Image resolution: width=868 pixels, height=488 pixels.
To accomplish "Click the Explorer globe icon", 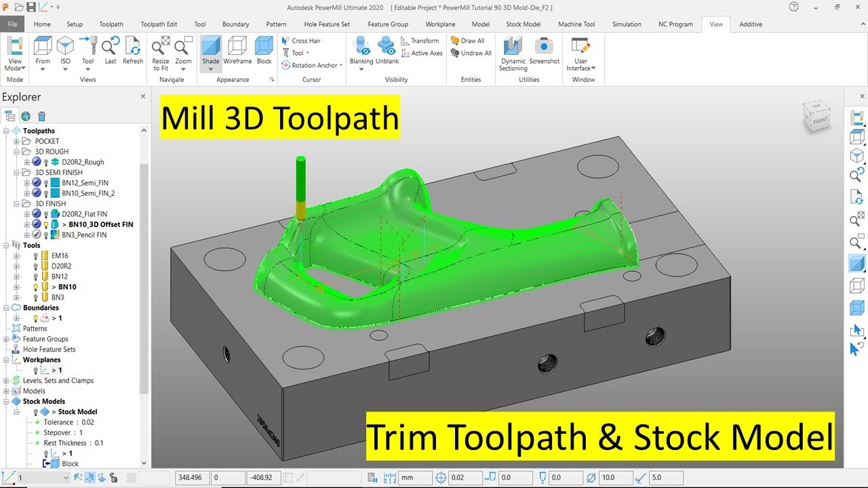I will point(26,116).
